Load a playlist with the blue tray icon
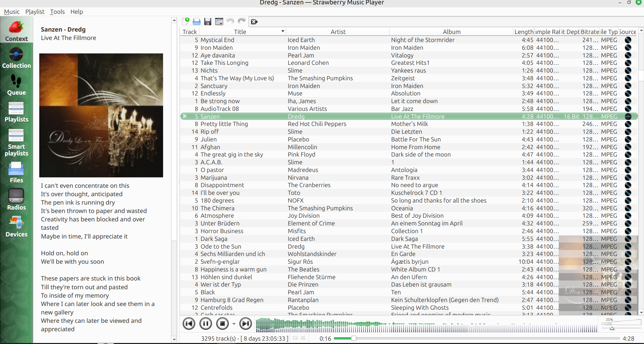The width and height of the screenshot is (644, 344). 197,21
